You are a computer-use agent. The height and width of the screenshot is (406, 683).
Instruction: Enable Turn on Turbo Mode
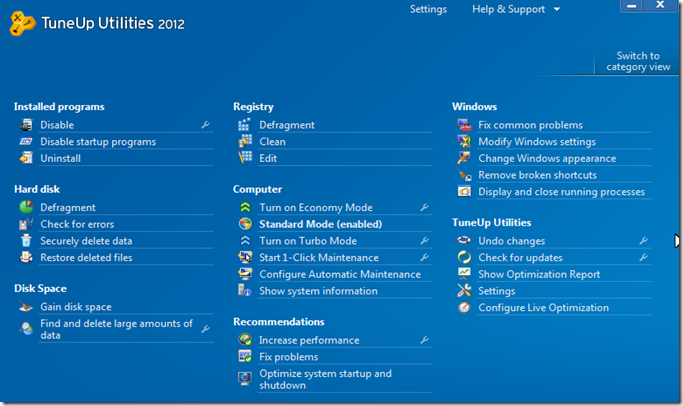308,240
